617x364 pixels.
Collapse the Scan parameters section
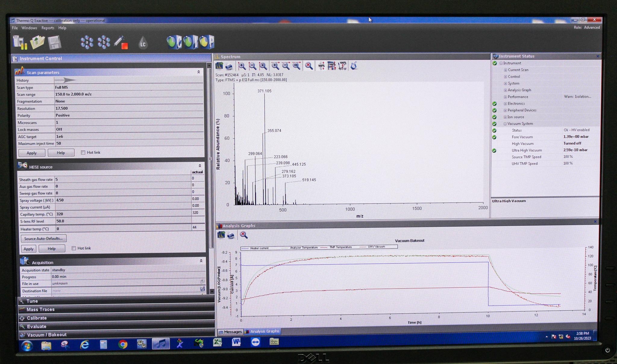pyautogui.click(x=199, y=72)
